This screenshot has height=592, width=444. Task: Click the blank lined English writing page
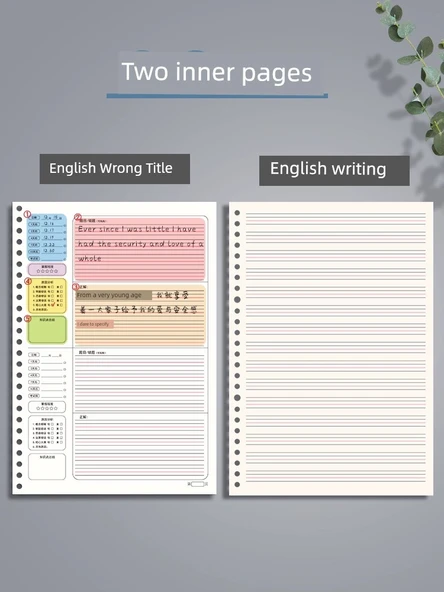coord(331,348)
